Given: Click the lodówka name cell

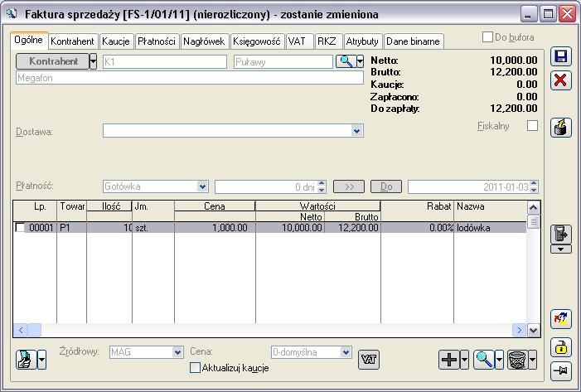Looking at the screenshot, I should tap(490, 228).
